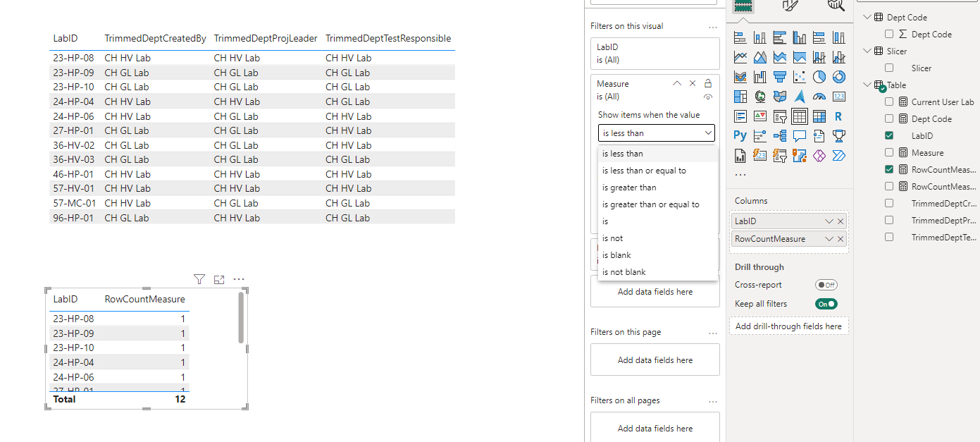Select the matrix visual
980x442 pixels.
819,116
